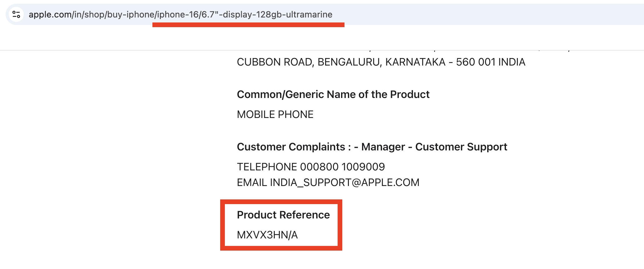Viewport: 644px width, 269px height.
Task: Click the product reference code MXVX3HN/A
Action: point(267,235)
